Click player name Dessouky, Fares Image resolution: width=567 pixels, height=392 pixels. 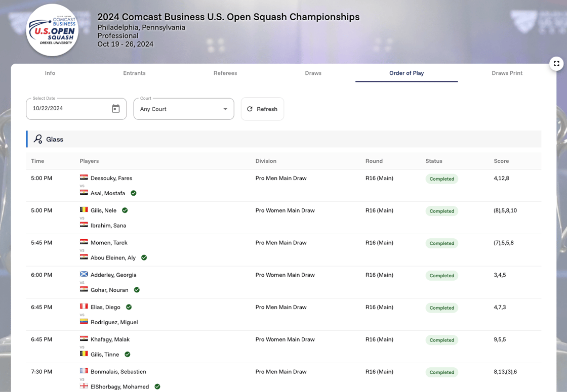tap(111, 178)
